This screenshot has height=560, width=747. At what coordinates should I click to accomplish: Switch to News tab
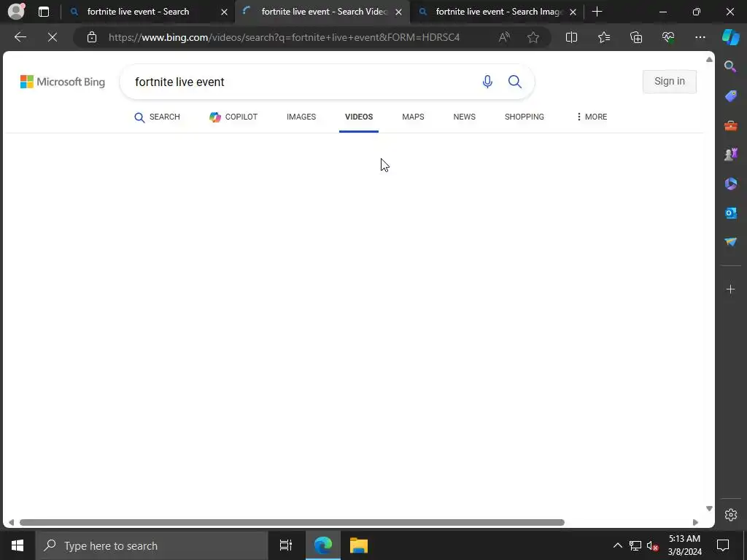click(x=465, y=117)
